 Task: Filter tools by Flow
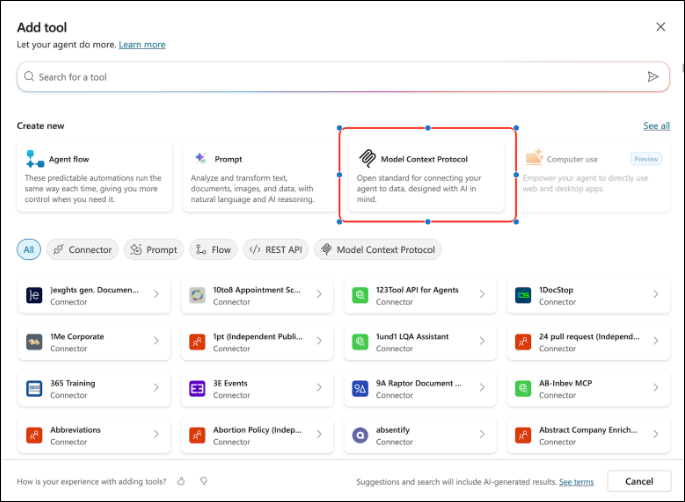point(213,249)
